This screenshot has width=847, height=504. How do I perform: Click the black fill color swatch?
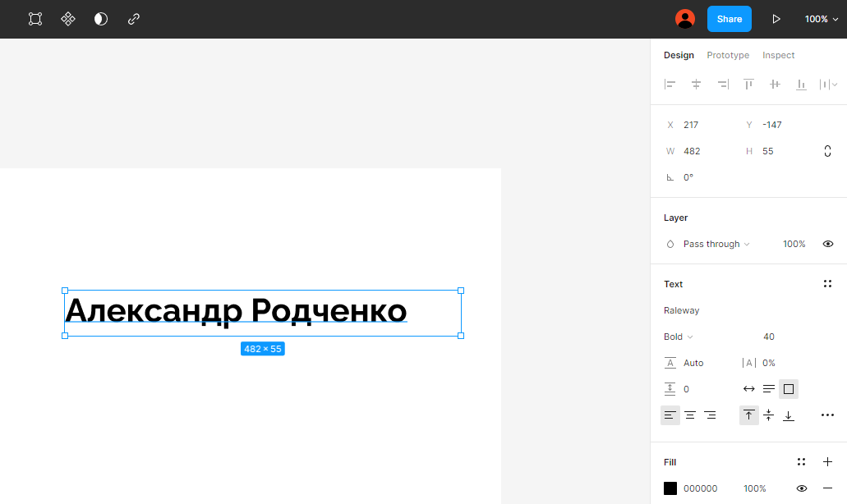[670, 488]
